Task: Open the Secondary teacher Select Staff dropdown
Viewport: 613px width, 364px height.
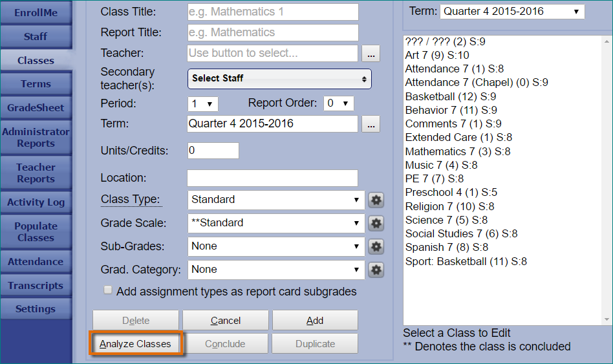Action: tap(279, 78)
